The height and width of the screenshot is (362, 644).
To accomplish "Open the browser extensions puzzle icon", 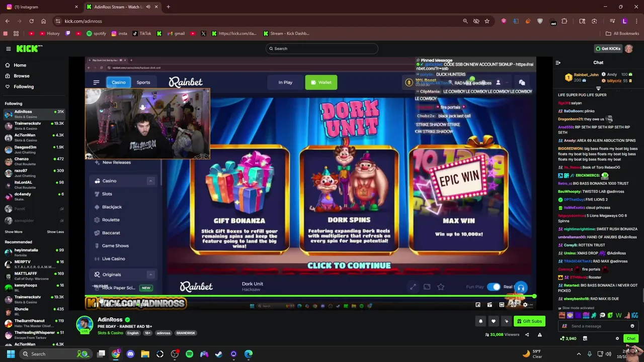I will pos(564,21).
